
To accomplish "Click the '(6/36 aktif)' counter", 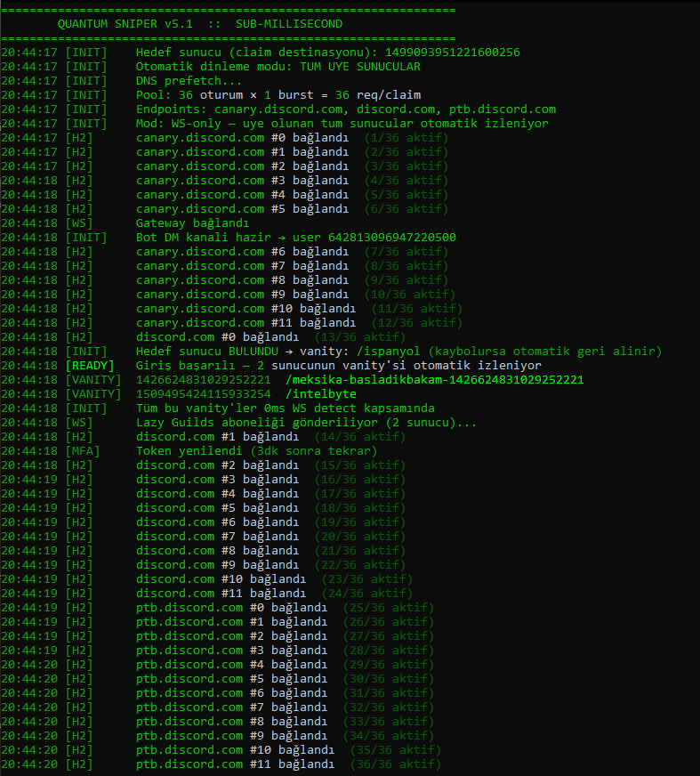I will click(406, 209).
